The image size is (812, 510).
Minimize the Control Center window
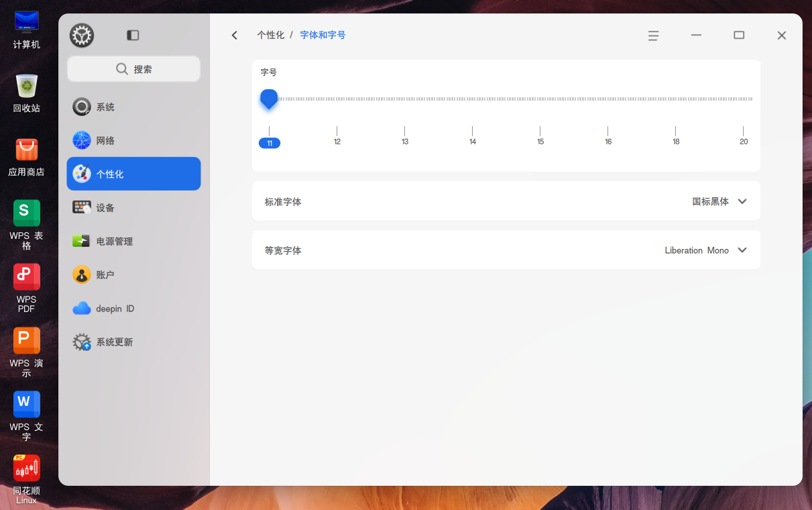coord(696,35)
